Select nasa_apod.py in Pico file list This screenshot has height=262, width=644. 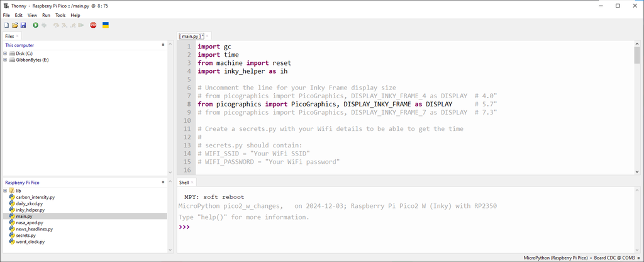(30, 222)
